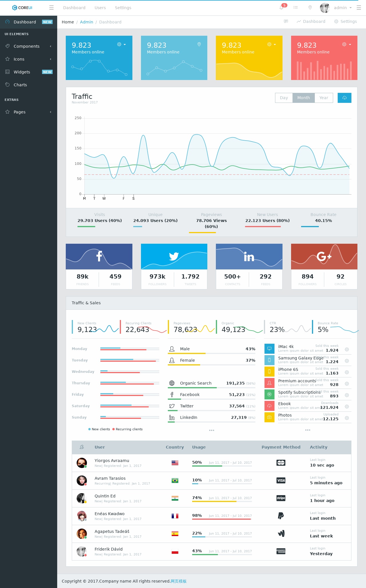This screenshot has width=366, height=588.
Task: Open the admin user dropdown
Action: (343, 8)
